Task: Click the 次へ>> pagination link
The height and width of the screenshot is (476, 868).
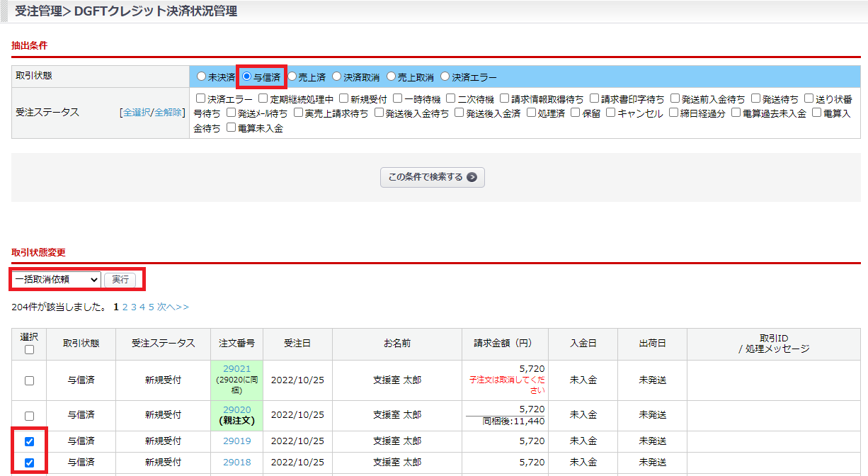Action: 173,307
